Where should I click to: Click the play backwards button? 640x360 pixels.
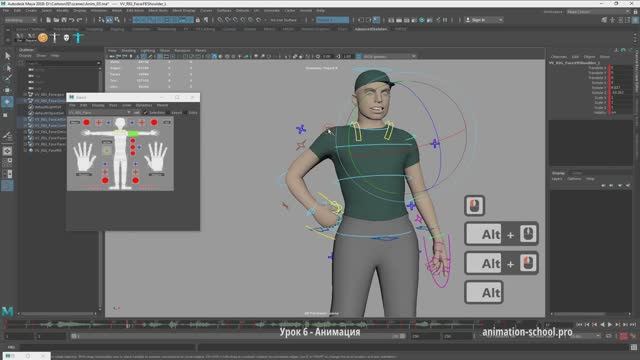tap(602, 324)
